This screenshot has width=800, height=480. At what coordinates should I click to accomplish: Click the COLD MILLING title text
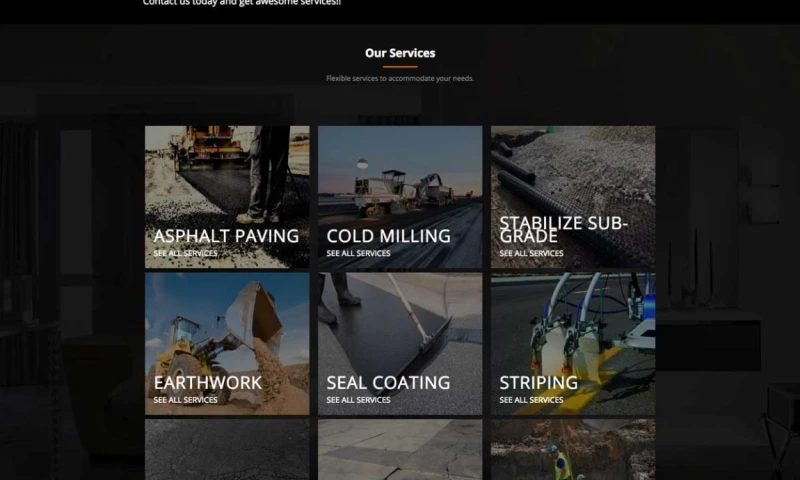point(388,236)
